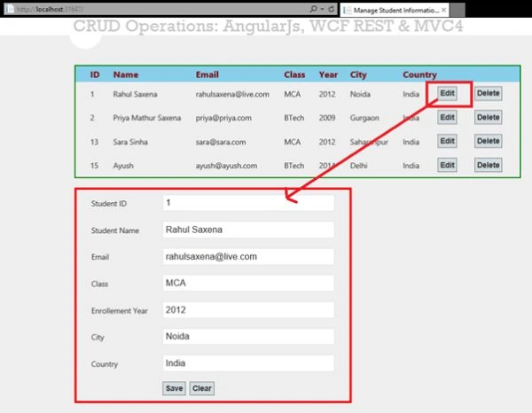Screen dimensions: 532x413
Task: Click the Student Name form label
Action: 115,230
